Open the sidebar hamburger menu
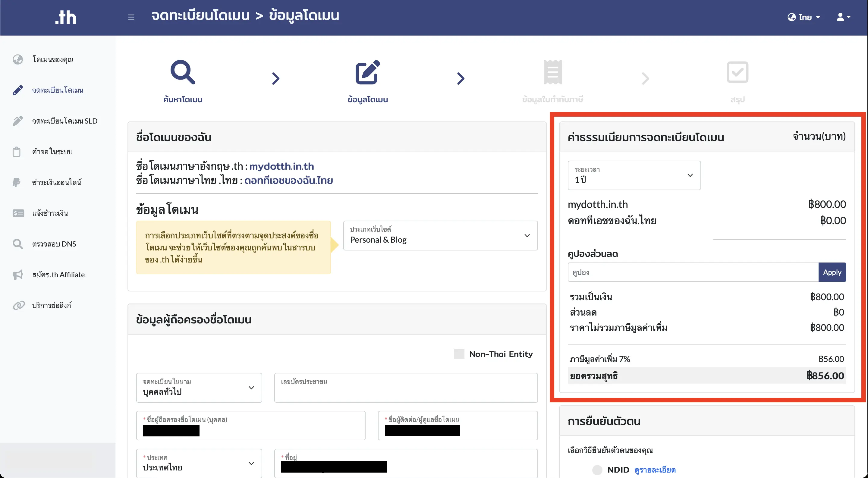The width and height of the screenshot is (868, 478). (131, 17)
